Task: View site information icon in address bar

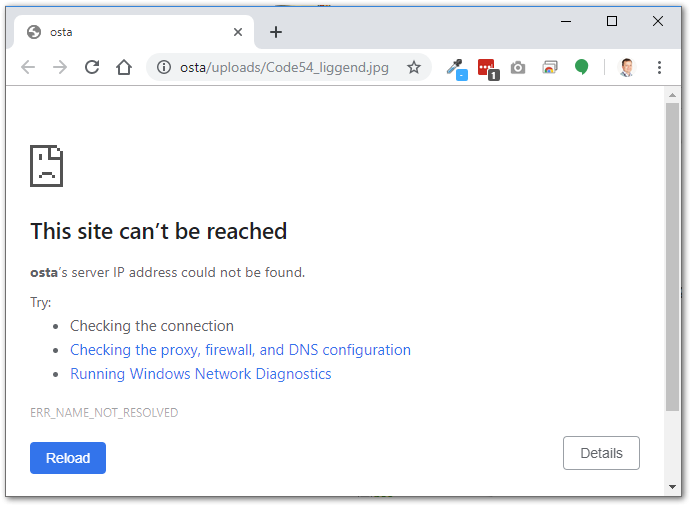Action: [164, 67]
